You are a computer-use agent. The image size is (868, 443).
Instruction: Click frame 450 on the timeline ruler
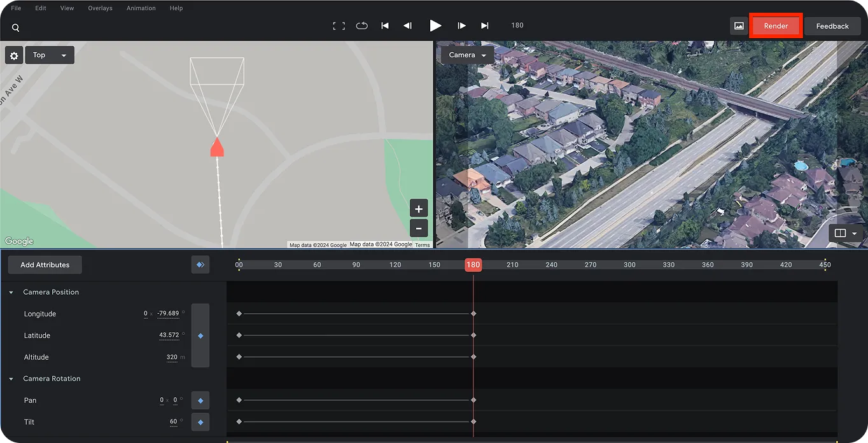coord(825,265)
